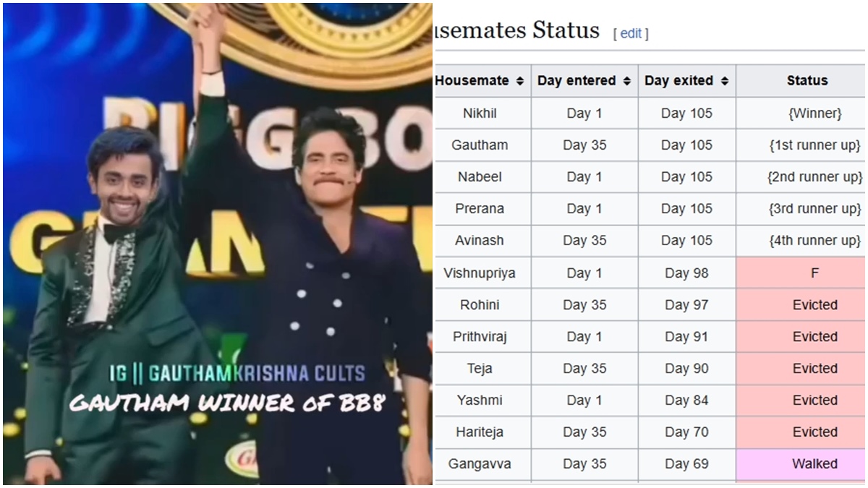Viewport: 868px width, 488px height.
Task: Click the Hariteja housemate cell
Action: 480,432
